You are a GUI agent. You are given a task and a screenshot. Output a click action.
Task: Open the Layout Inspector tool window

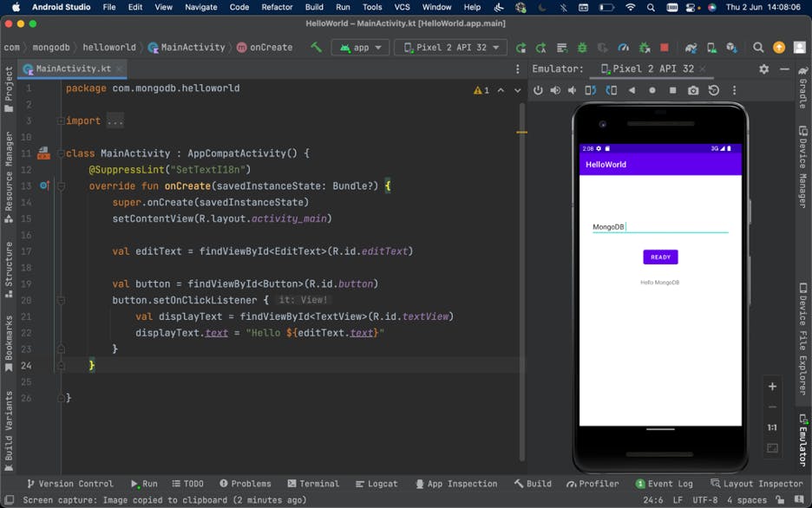[756, 484]
